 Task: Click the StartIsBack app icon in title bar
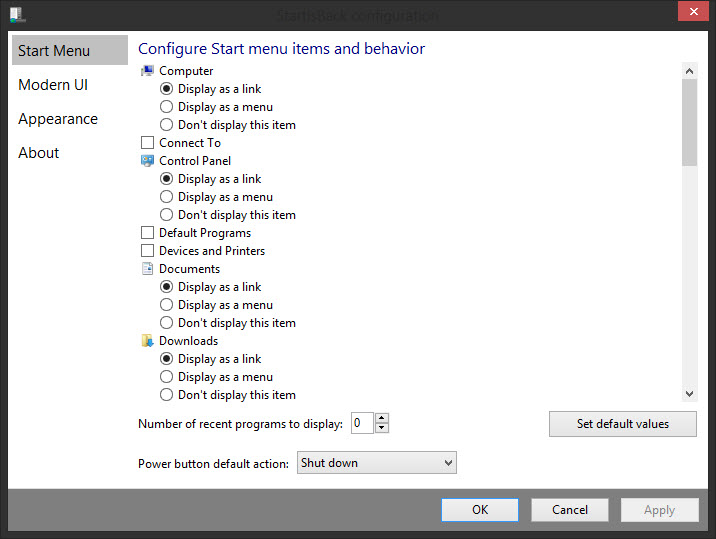[x=17, y=14]
